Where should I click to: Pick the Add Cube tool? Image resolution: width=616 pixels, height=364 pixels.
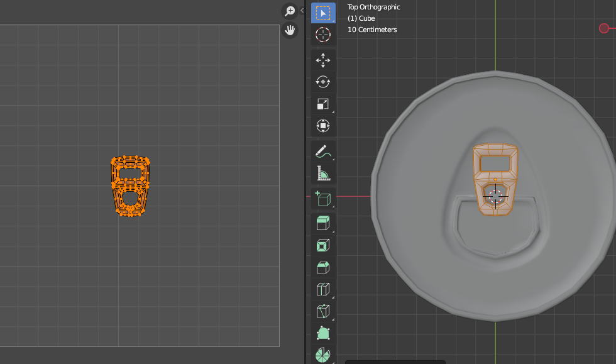(x=323, y=199)
